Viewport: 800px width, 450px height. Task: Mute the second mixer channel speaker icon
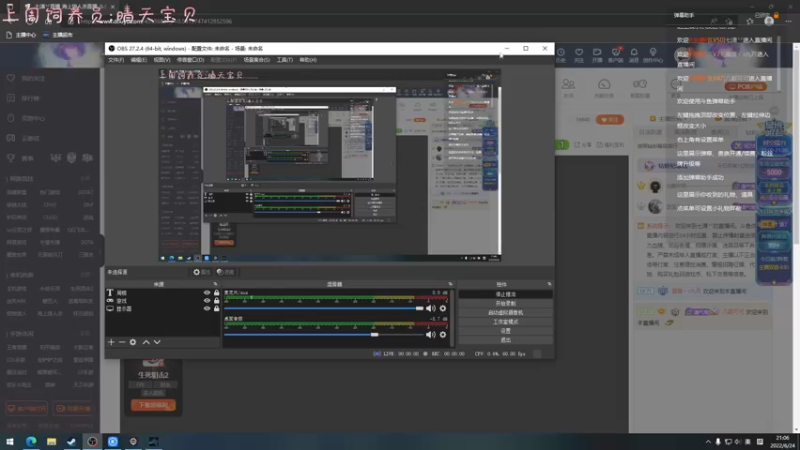(x=431, y=335)
